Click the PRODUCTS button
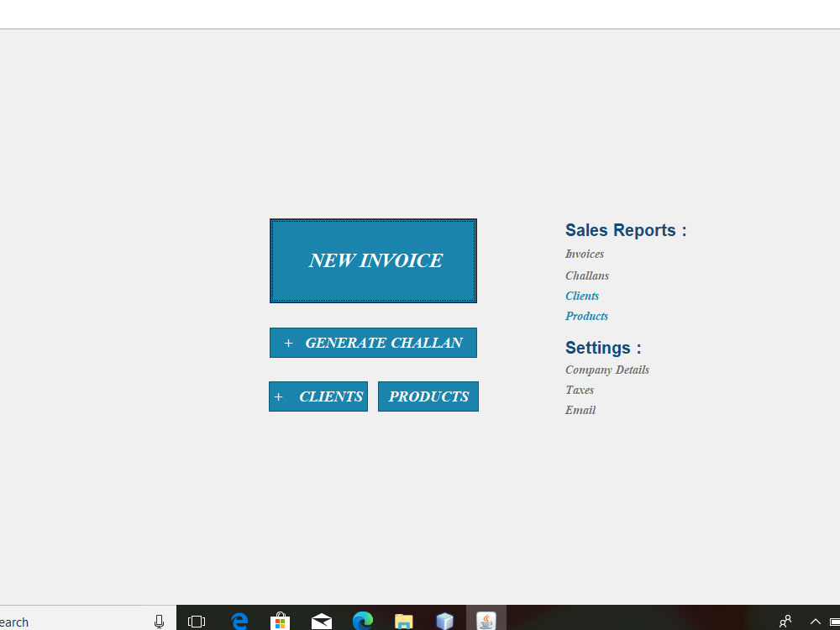This screenshot has height=630, width=840. pyautogui.click(x=428, y=396)
